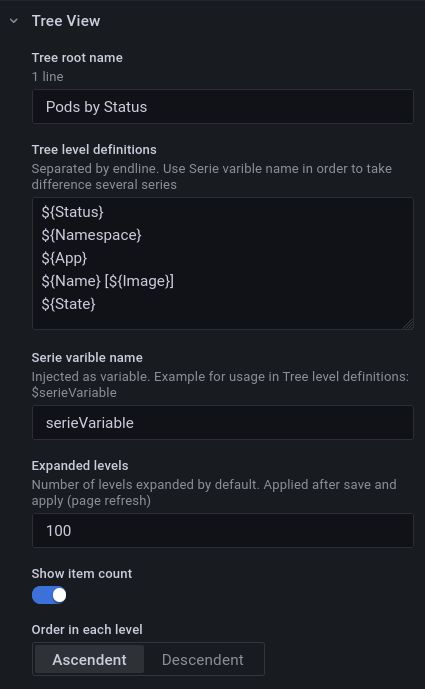Disable the Show item count toggle
This screenshot has width=425, height=689.
click(49, 595)
